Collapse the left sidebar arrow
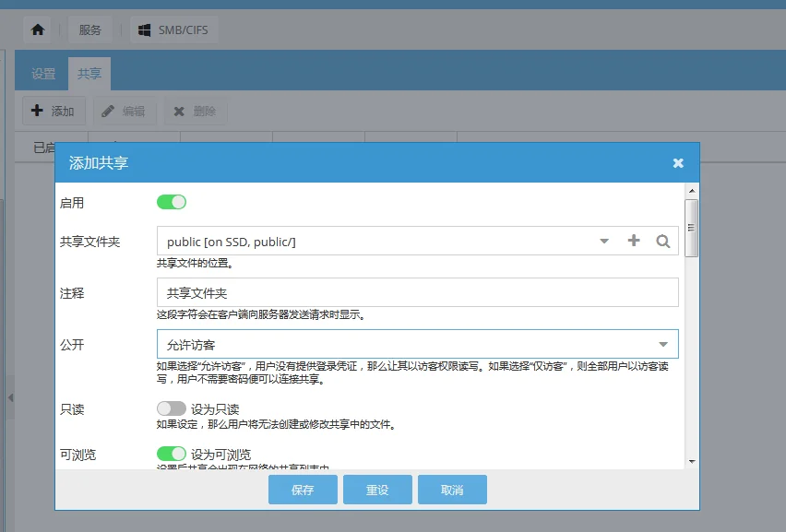Screen dimensions: 786x532 coord(10,397)
